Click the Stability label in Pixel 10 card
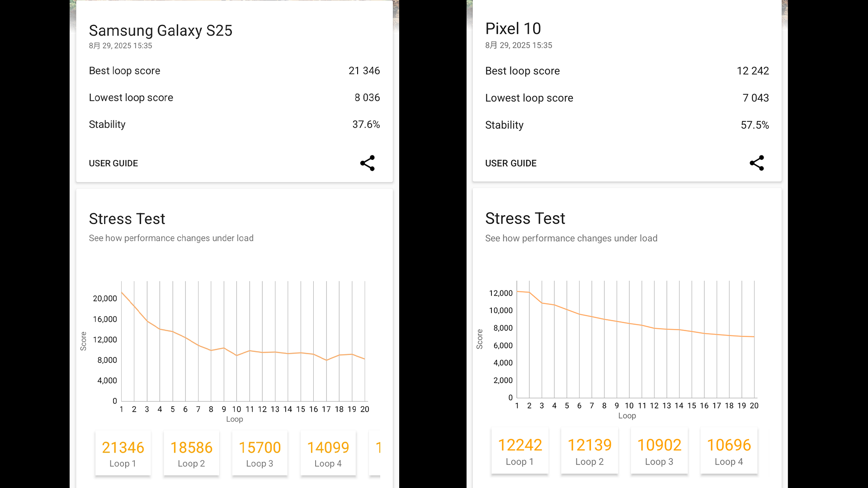The image size is (868, 488). (504, 125)
